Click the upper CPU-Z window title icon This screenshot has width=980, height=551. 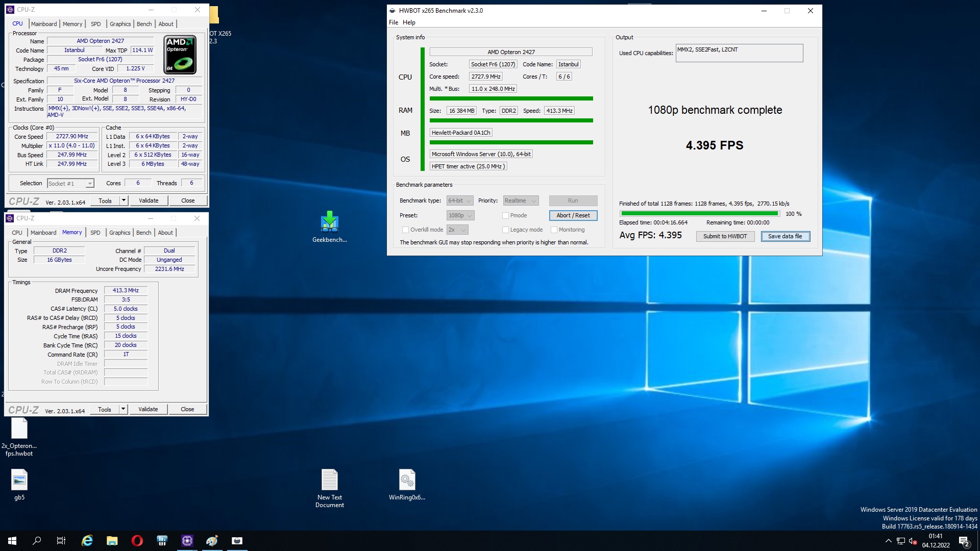(x=10, y=10)
